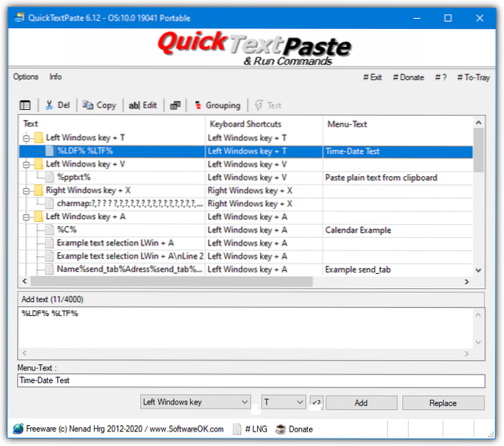
Task: Open the Left Windows key modifier dropdown
Action: (x=195, y=402)
